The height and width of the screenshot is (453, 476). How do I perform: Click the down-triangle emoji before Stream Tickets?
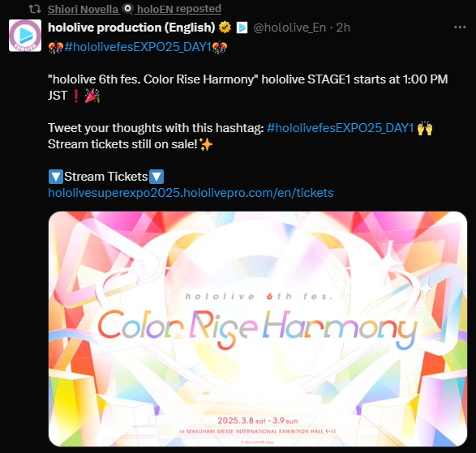coord(56,177)
